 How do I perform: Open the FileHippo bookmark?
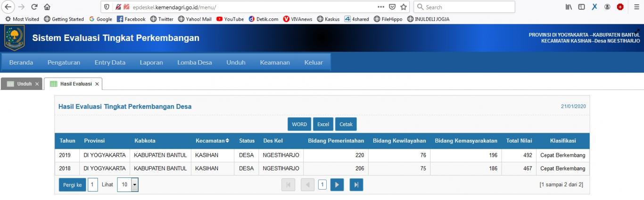(388, 19)
